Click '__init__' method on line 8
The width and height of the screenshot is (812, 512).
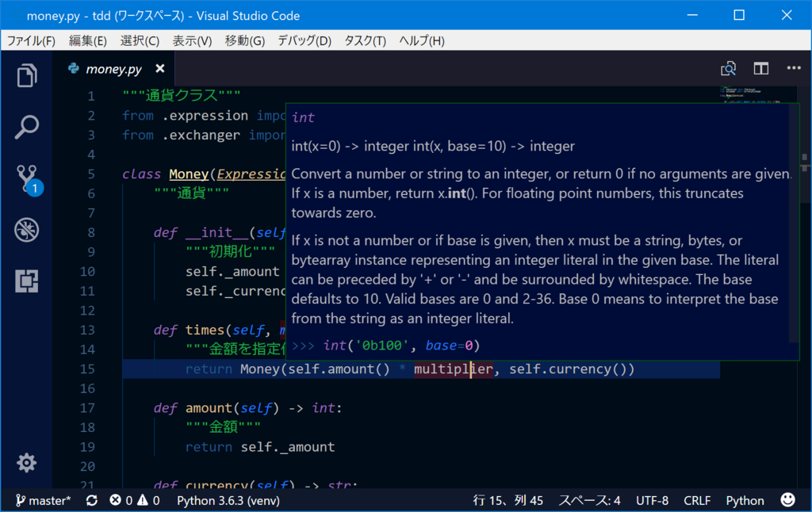point(217,232)
